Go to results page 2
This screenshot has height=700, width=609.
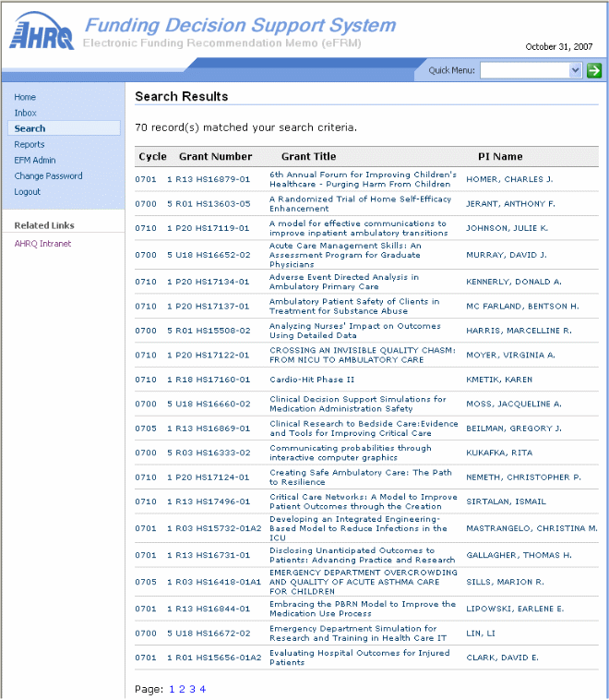[x=182, y=689]
